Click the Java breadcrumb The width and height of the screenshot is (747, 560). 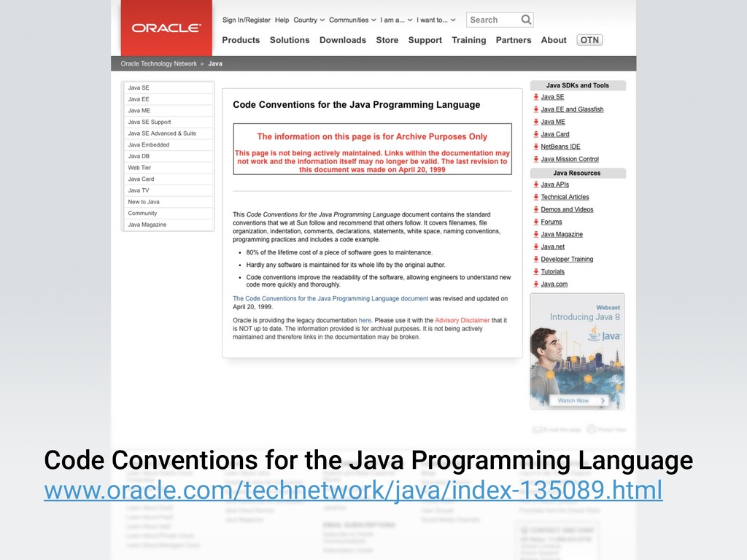pos(215,63)
